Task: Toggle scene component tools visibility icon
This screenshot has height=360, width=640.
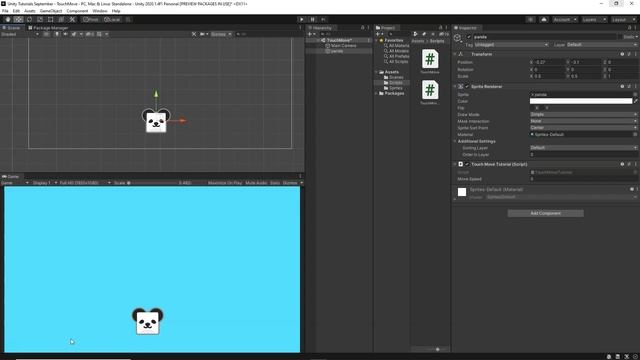Action: pos(194,34)
